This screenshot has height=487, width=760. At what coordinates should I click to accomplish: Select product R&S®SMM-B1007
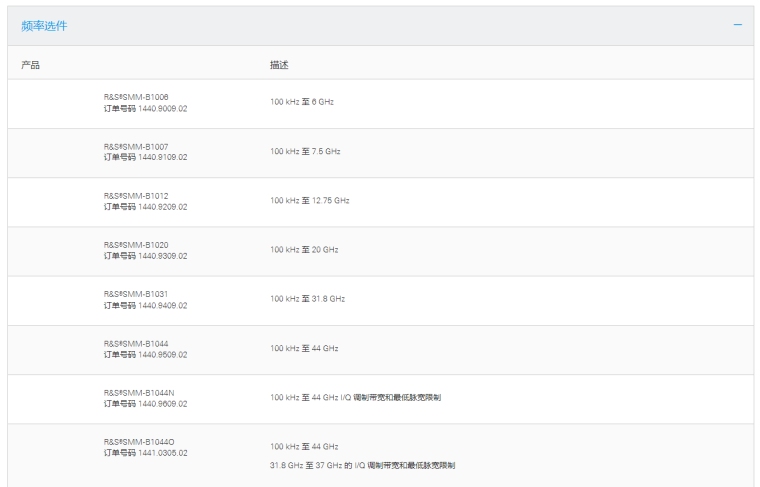[136, 146]
